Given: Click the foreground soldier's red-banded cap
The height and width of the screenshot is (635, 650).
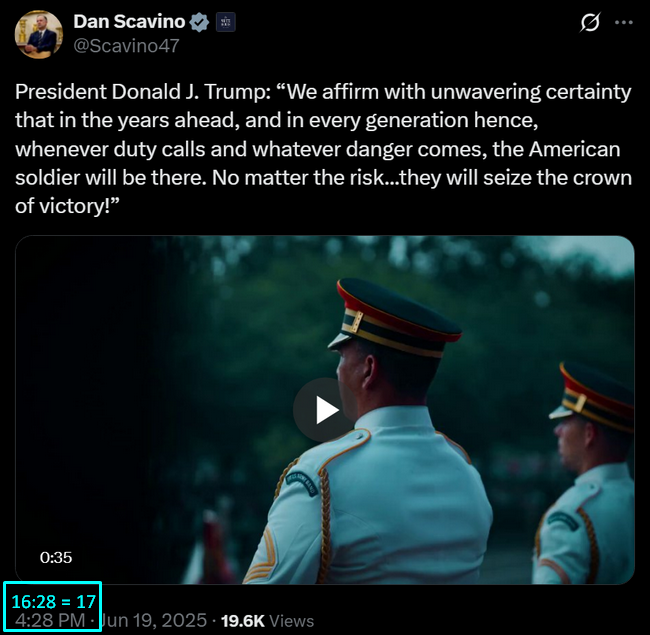Looking at the screenshot, I should (394, 317).
